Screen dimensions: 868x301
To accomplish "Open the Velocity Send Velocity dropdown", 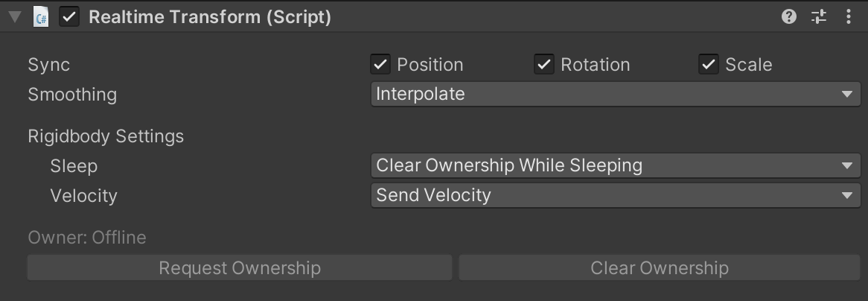I will pyautogui.click(x=615, y=195).
